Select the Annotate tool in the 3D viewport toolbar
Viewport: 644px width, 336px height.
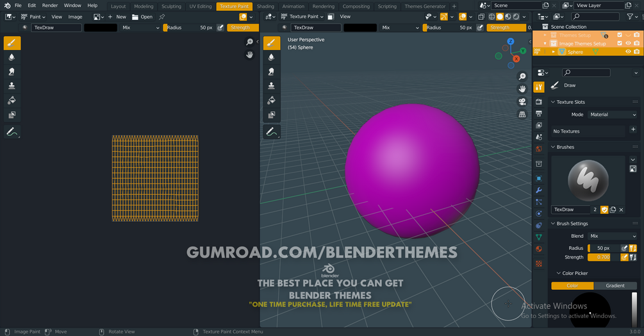pyautogui.click(x=272, y=132)
